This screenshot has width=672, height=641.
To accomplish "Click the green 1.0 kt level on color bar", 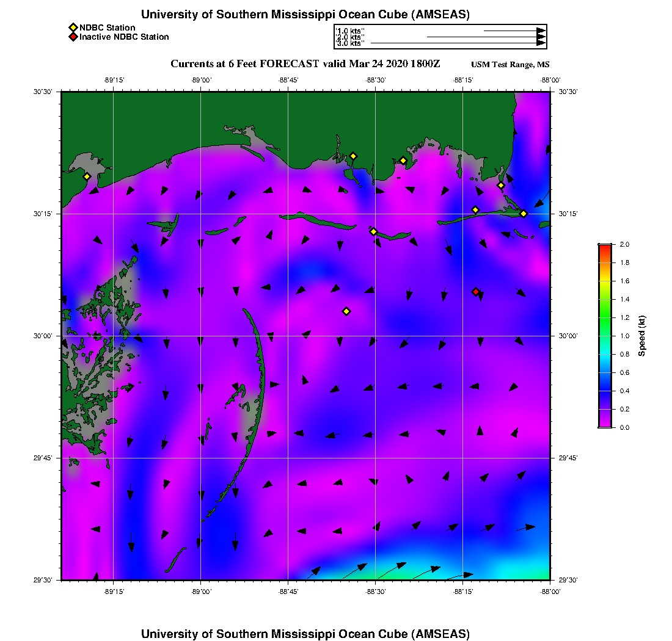I will [x=604, y=336].
